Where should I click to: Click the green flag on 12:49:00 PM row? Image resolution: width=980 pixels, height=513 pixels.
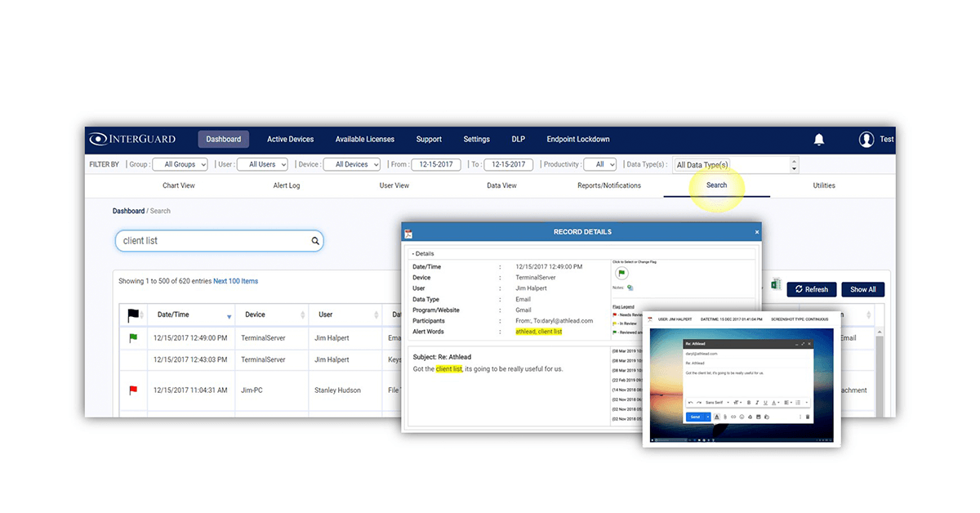click(133, 337)
